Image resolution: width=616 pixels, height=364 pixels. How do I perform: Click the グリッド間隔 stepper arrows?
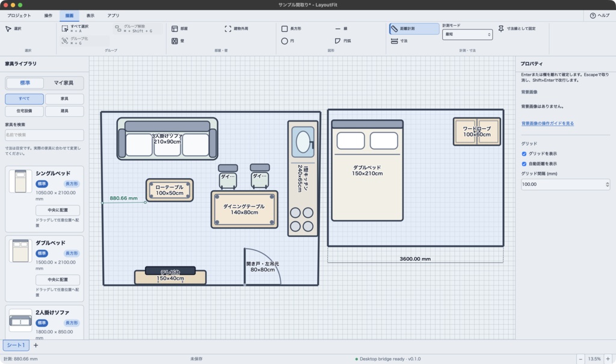(607, 184)
